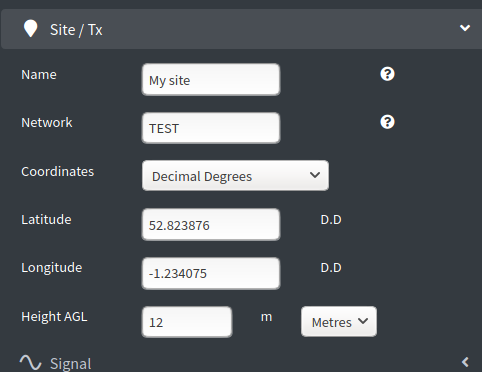Click the Signal sine wave icon
Viewport: 482px width, 372px height.
click(30, 363)
